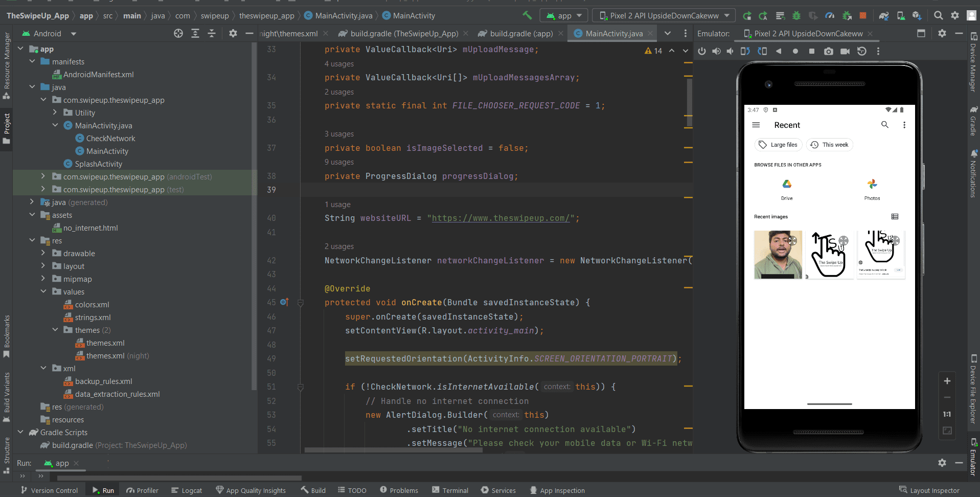Click the Sync Project with Gradle Files icon
Viewport: 980px width, 497px height.
click(x=883, y=15)
